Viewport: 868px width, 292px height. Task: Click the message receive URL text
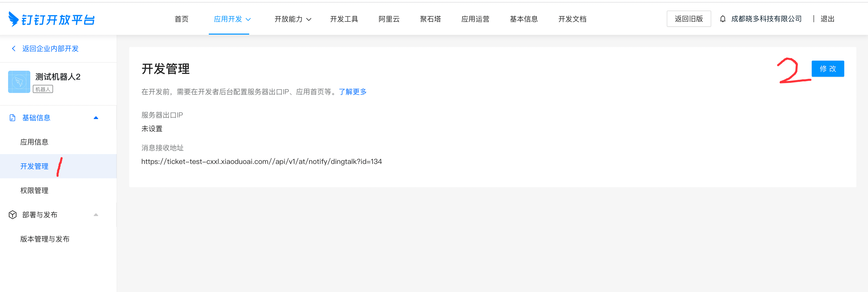(x=262, y=161)
